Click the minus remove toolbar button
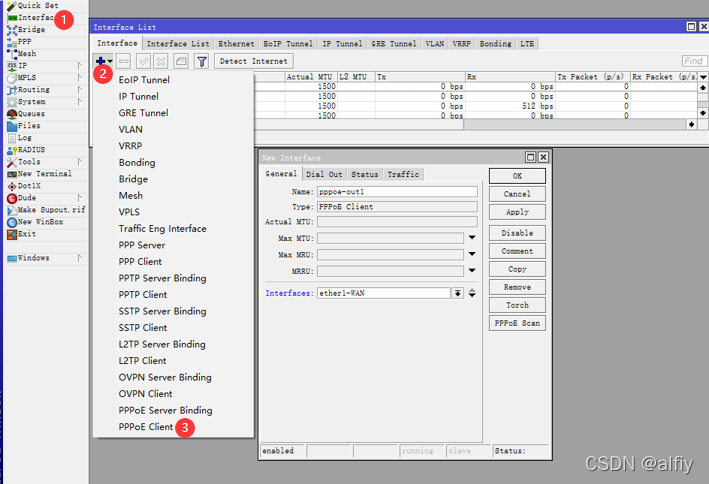This screenshot has width=709, height=484. pos(124,61)
